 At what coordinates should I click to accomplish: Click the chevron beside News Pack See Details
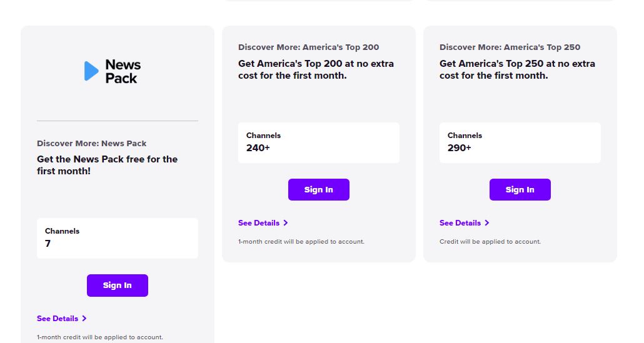(x=84, y=319)
